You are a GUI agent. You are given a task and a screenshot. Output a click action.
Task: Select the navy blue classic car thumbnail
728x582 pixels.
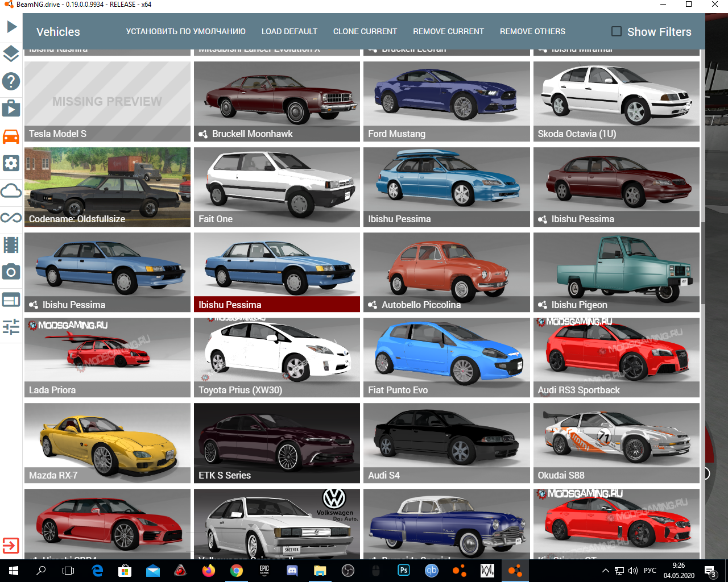(x=446, y=524)
